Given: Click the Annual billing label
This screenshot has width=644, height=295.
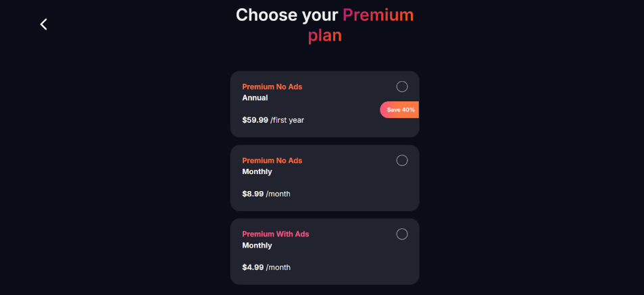Looking at the screenshot, I should 255,98.
